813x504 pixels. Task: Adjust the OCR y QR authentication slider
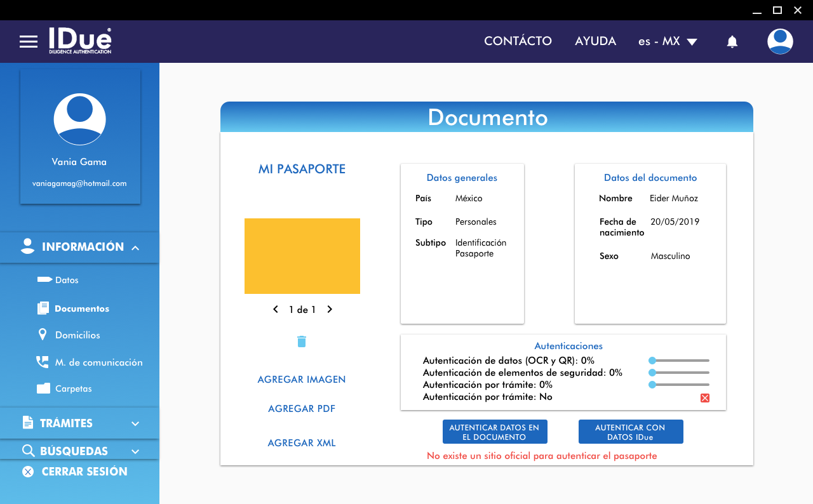tap(652, 361)
